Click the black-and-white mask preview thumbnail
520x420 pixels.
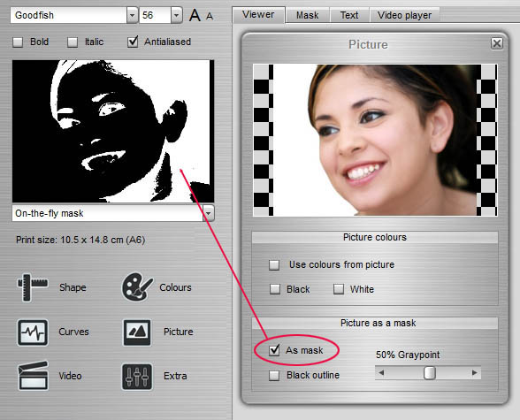(113, 131)
